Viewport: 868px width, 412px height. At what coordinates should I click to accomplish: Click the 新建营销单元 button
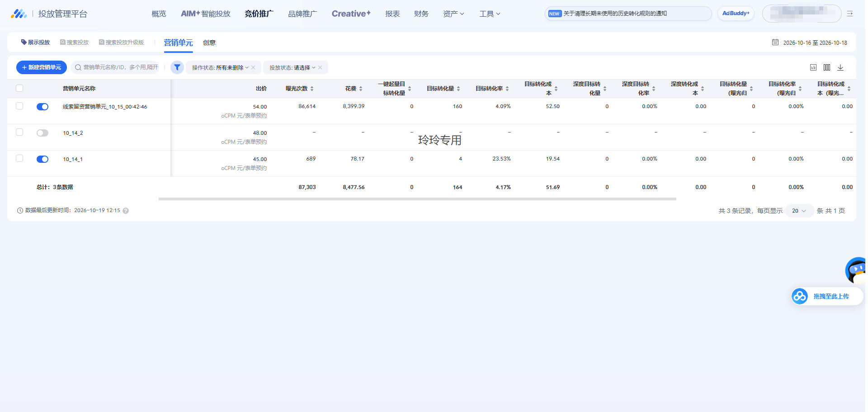click(x=42, y=67)
